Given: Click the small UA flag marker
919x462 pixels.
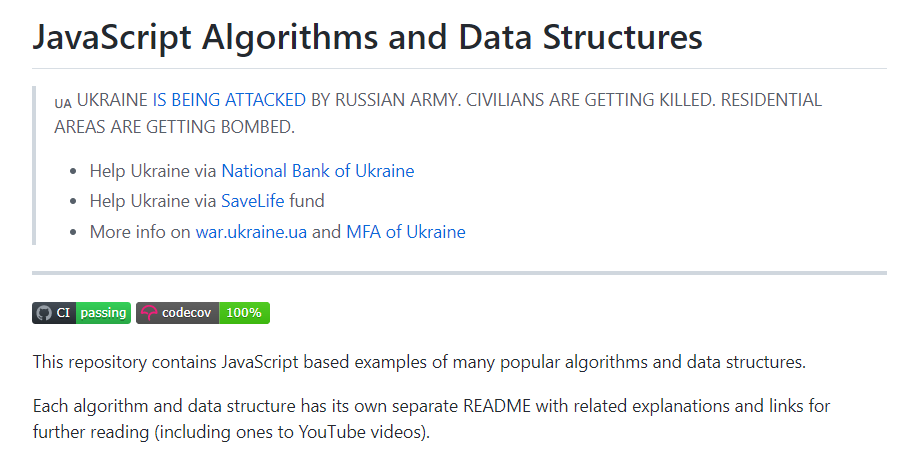Looking at the screenshot, I should tap(63, 103).
